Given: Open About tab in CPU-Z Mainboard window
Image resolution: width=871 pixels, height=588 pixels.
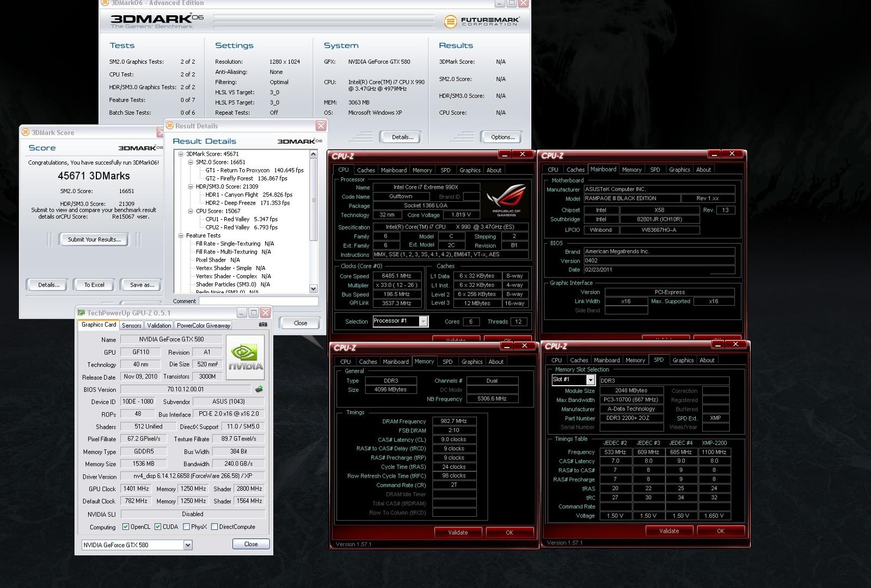Looking at the screenshot, I should [703, 170].
